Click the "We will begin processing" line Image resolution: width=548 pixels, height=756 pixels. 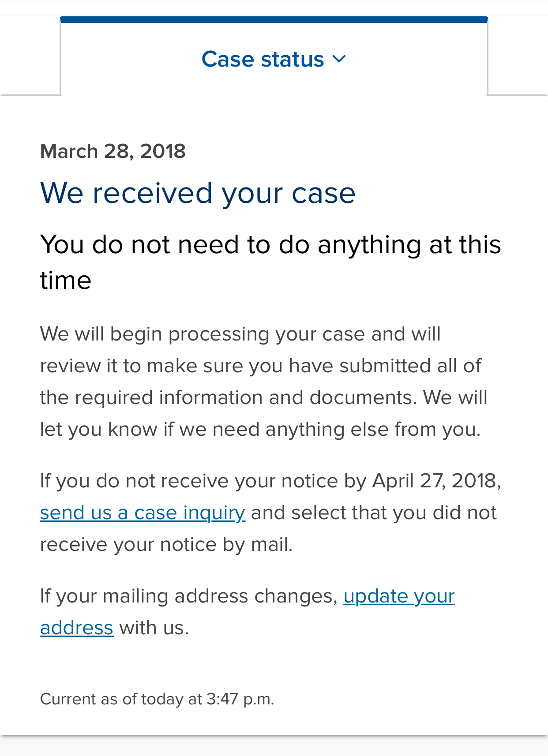pos(240,334)
